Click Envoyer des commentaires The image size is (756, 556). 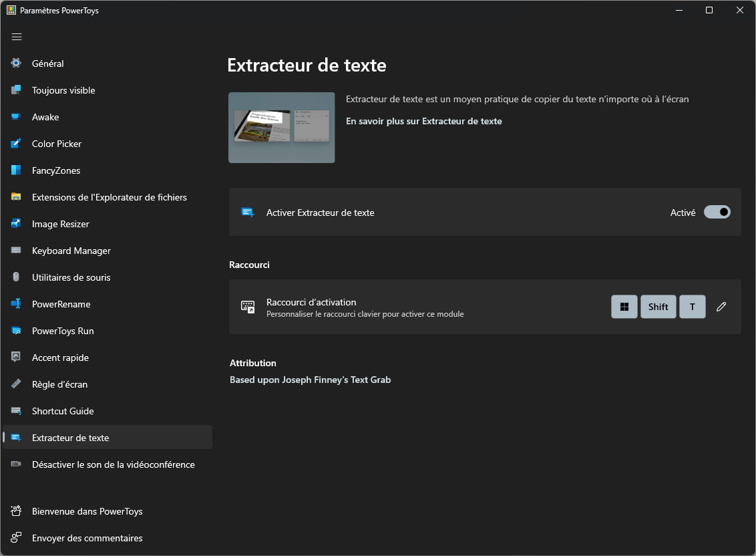[108, 538]
